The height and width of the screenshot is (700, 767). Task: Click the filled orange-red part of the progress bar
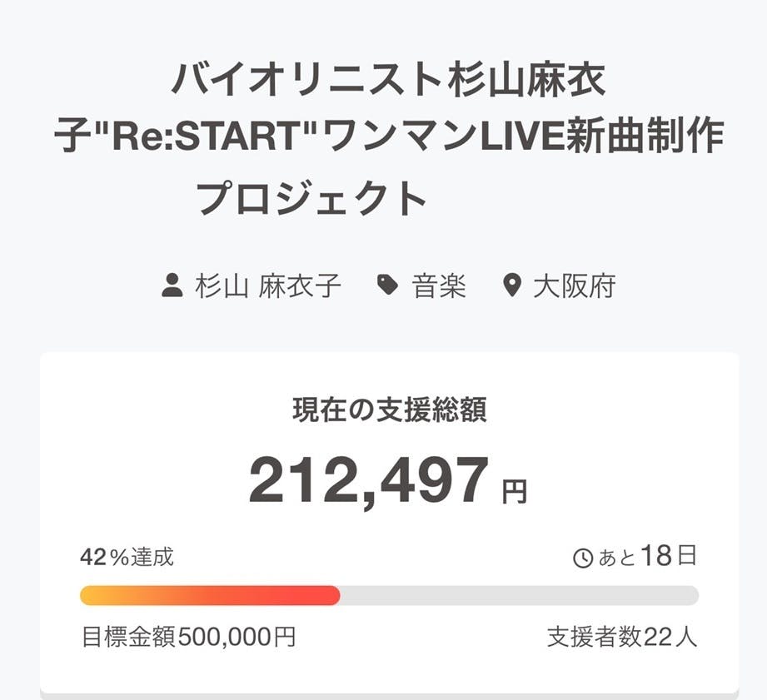click(x=208, y=595)
